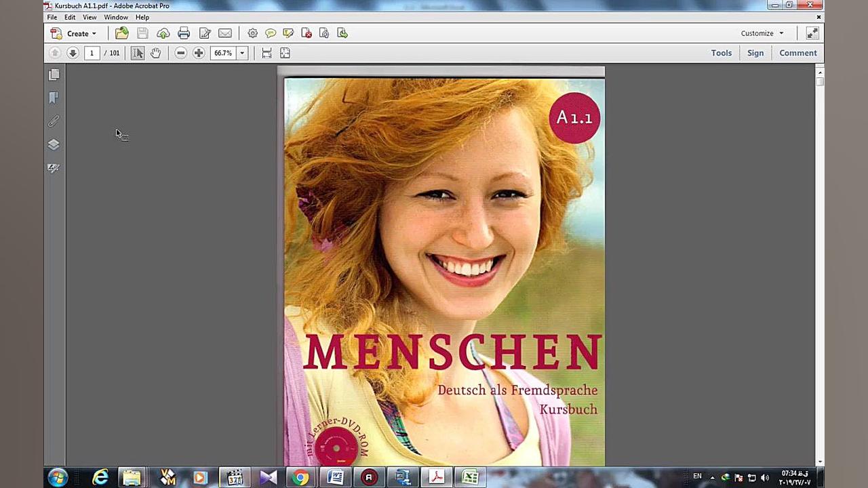Switch to Excel from taskbar
The width and height of the screenshot is (868, 488).
pyautogui.click(x=470, y=478)
